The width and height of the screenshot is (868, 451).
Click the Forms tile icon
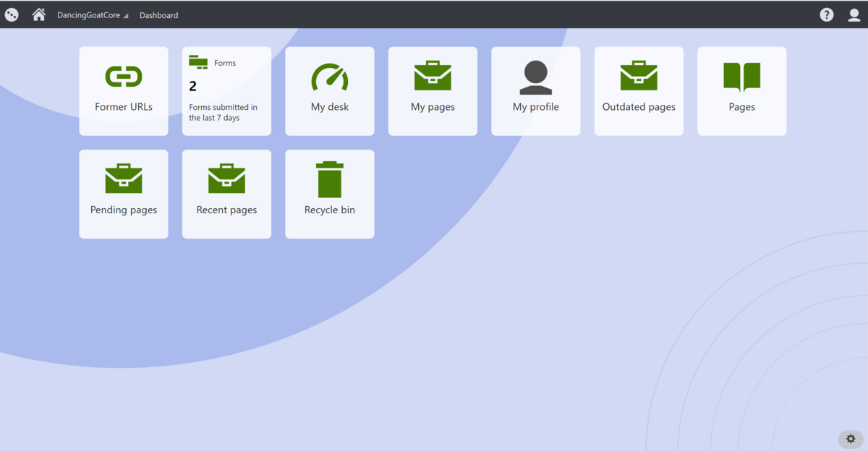198,62
